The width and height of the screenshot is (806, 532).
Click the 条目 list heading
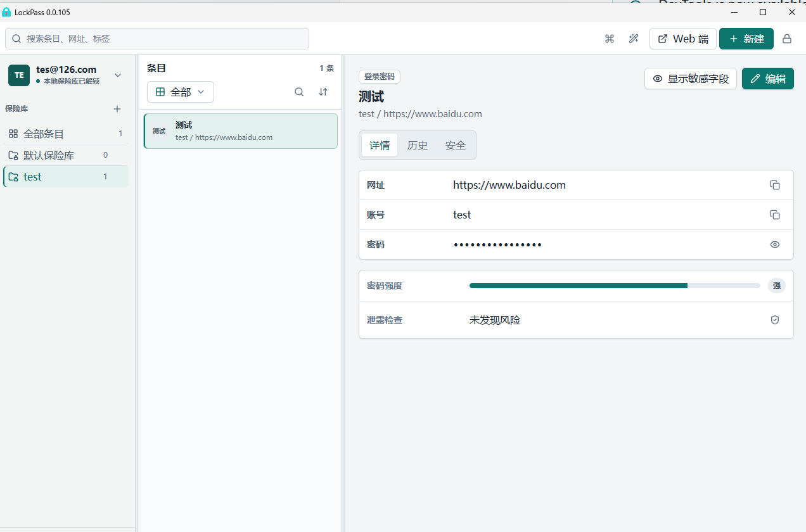tap(157, 68)
